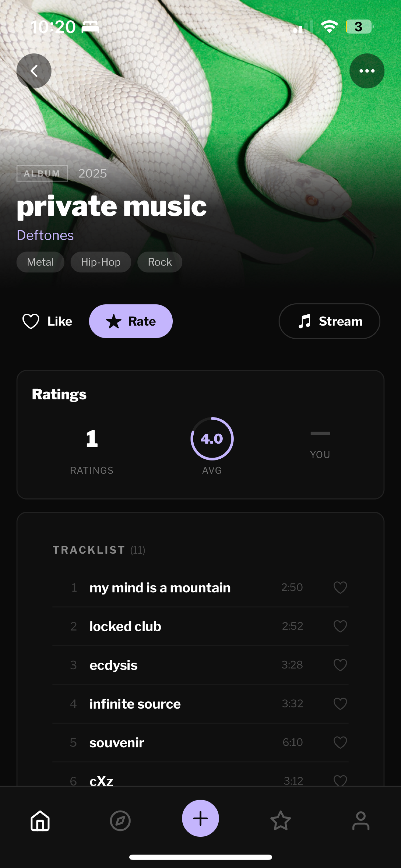Image resolution: width=401 pixels, height=868 pixels.
Task: Tap the 4.0 average rating circle
Action: [x=212, y=439]
